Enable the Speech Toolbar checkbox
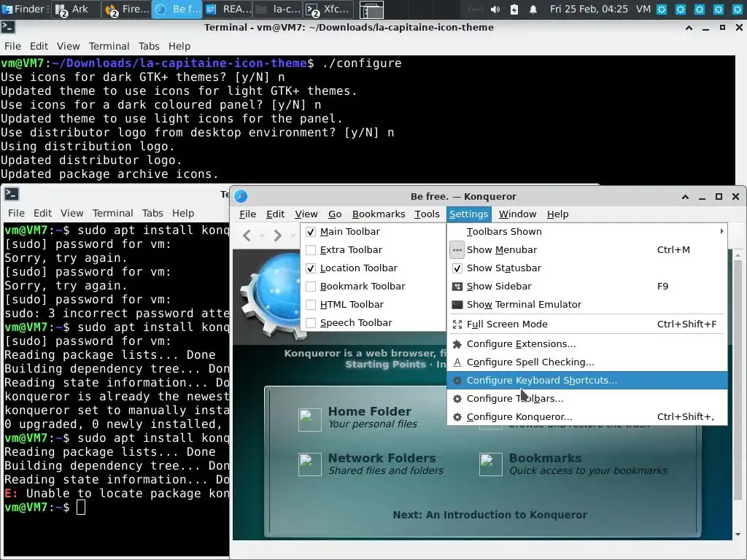The height and width of the screenshot is (560, 747). coord(311,323)
